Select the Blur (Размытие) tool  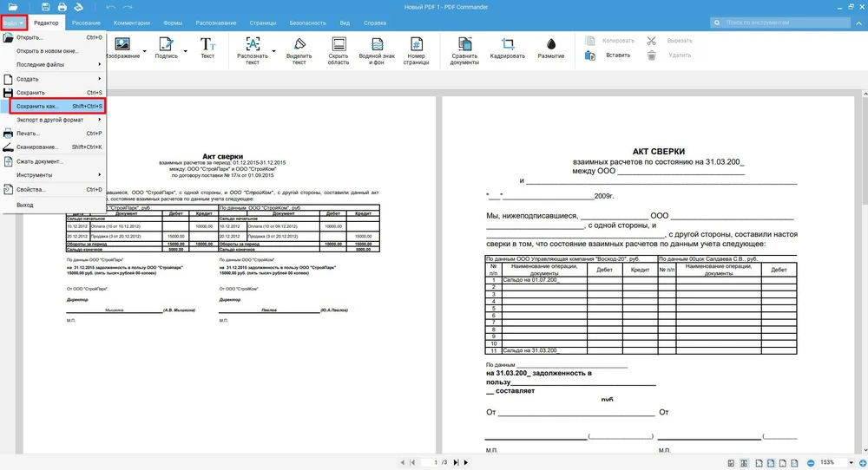550,44
